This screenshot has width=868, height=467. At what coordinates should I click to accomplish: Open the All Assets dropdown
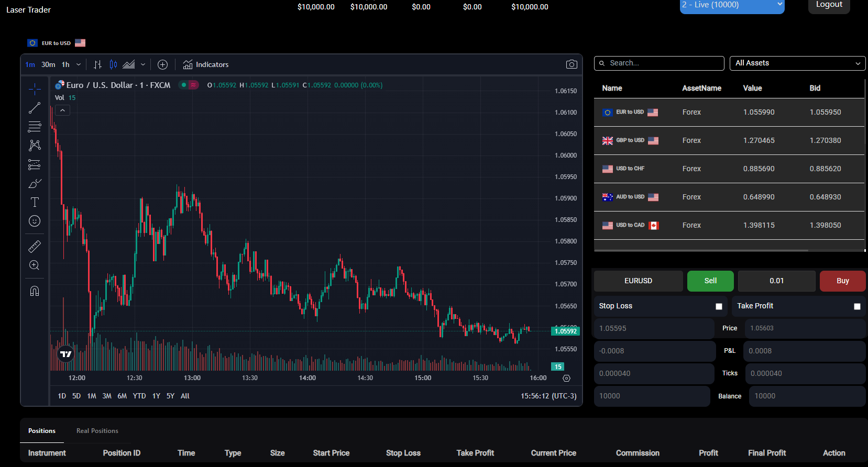pyautogui.click(x=797, y=63)
